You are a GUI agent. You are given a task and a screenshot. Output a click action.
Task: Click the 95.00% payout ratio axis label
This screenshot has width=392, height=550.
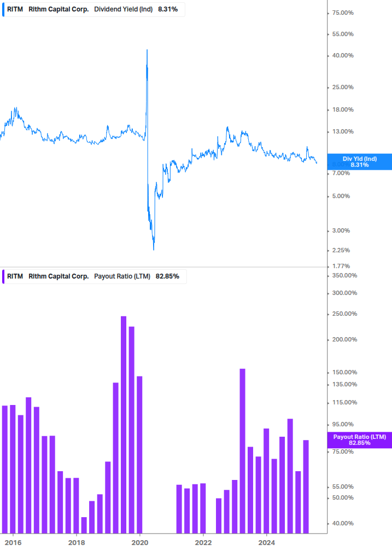[x=343, y=425]
